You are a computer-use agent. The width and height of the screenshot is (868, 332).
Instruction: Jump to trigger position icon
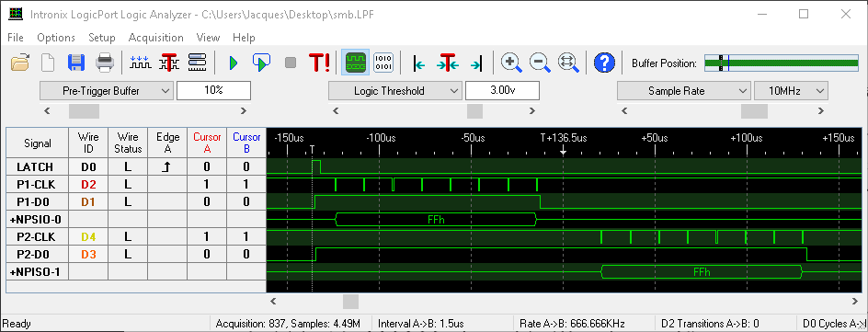[x=447, y=63]
